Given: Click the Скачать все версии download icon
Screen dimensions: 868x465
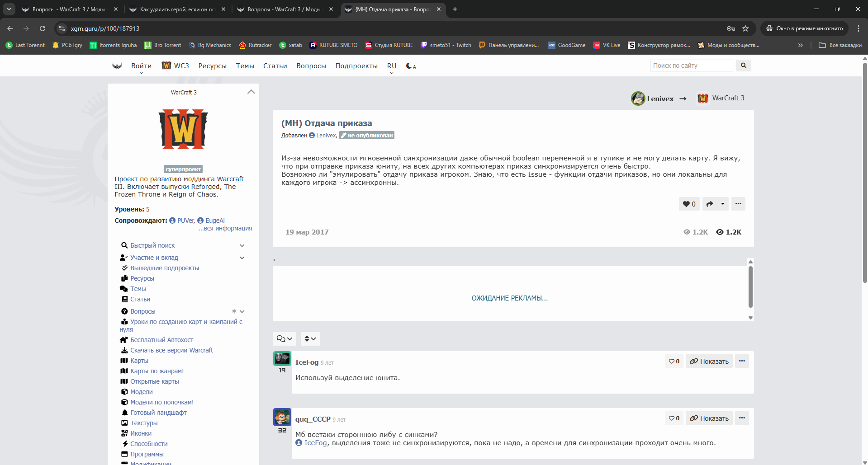Looking at the screenshot, I should point(124,350).
